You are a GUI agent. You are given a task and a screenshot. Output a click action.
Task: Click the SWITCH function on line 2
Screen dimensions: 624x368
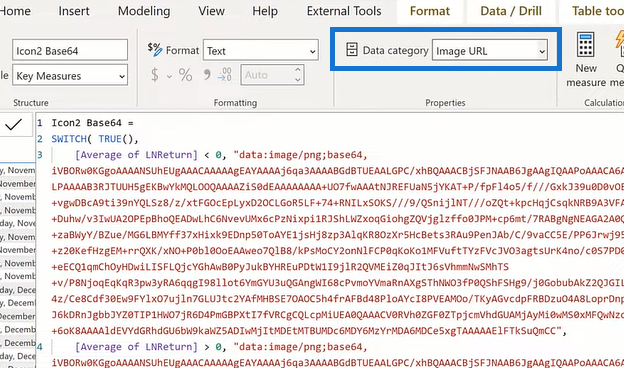(x=69, y=139)
